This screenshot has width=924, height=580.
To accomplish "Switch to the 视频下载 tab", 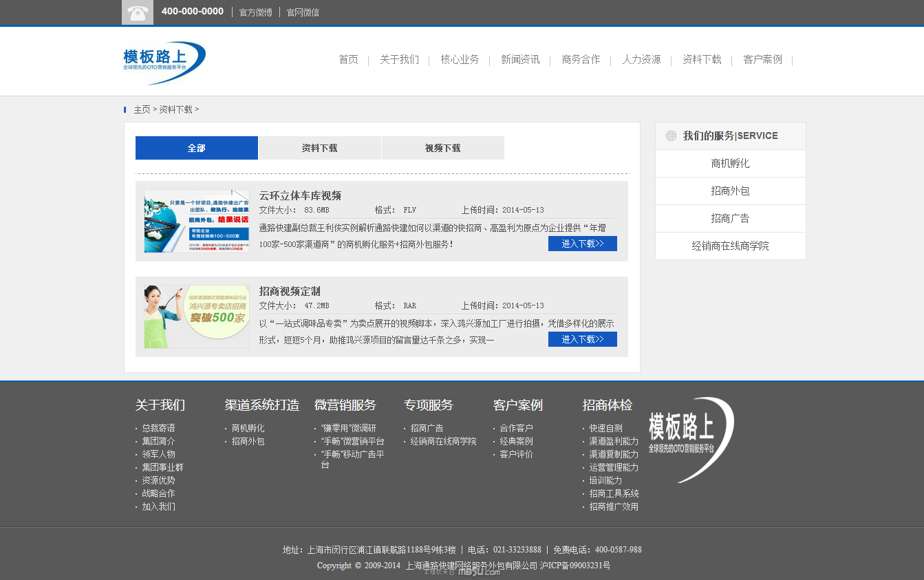I will pos(442,148).
